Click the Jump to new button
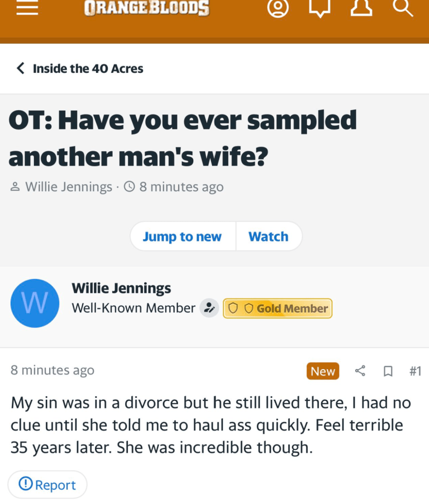This screenshot has height=504, width=429. click(183, 237)
